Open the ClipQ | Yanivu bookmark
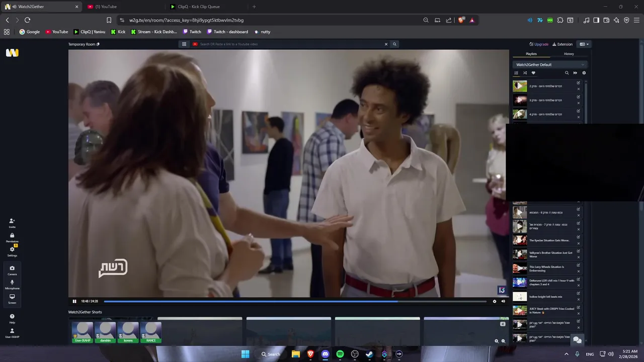The width and height of the screenshot is (644, 362). [x=90, y=32]
